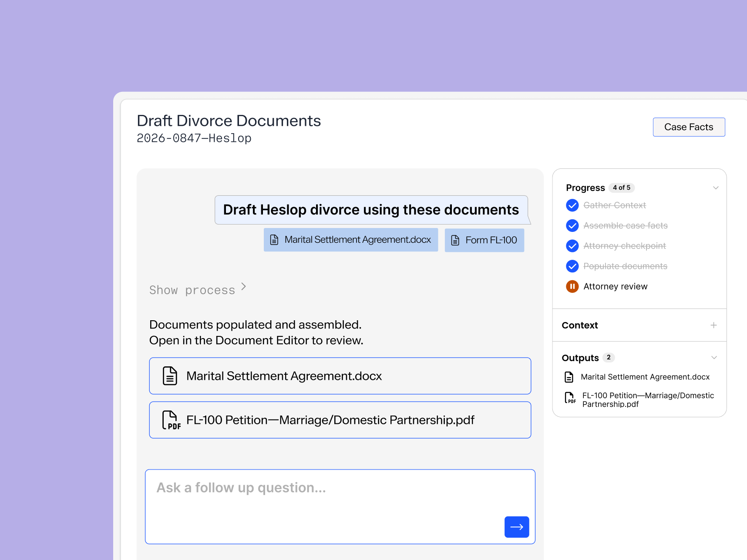Open FL-100 Petition PDF in Outputs list
747x560 pixels.
[x=648, y=399]
